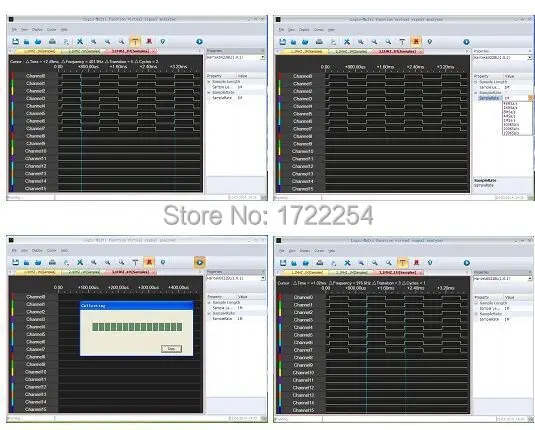Click the red color marker of Channel0 in top-left window
Screen dimensions: 535x430
(13, 76)
